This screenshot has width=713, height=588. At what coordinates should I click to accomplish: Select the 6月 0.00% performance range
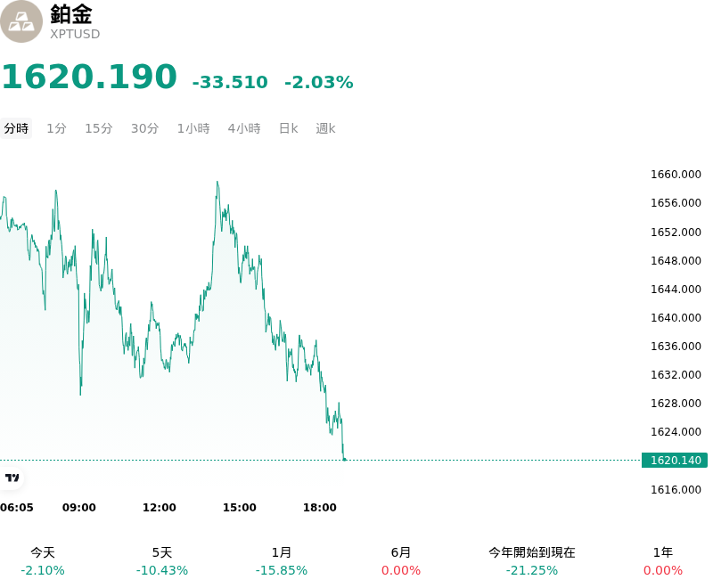tap(400, 561)
